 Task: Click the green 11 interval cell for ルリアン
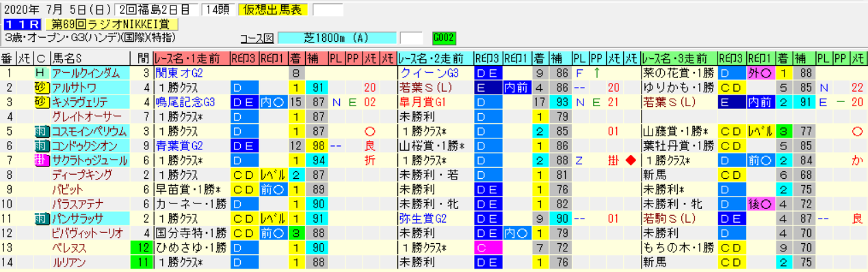(142, 262)
